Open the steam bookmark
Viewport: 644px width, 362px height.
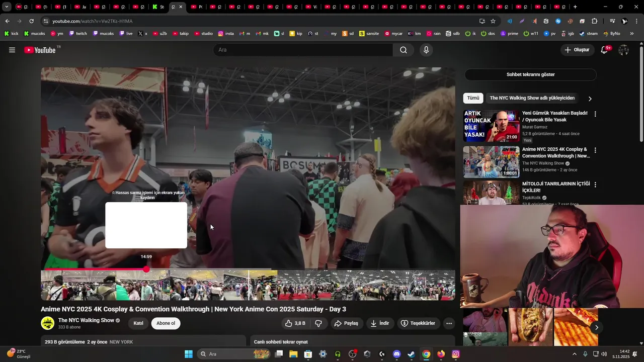pyautogui.click(x=588, y=34)
